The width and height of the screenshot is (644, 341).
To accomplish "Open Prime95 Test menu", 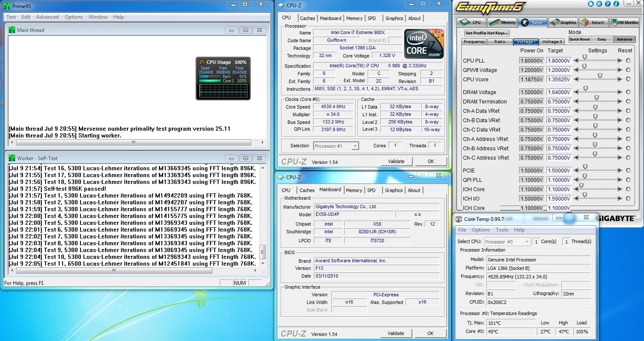I will coord(11,17).
